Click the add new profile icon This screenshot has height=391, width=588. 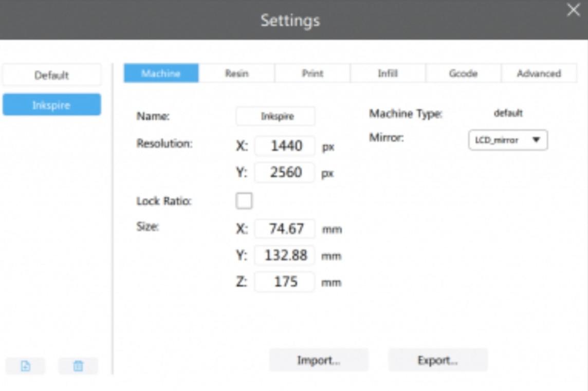pos(25,366)
